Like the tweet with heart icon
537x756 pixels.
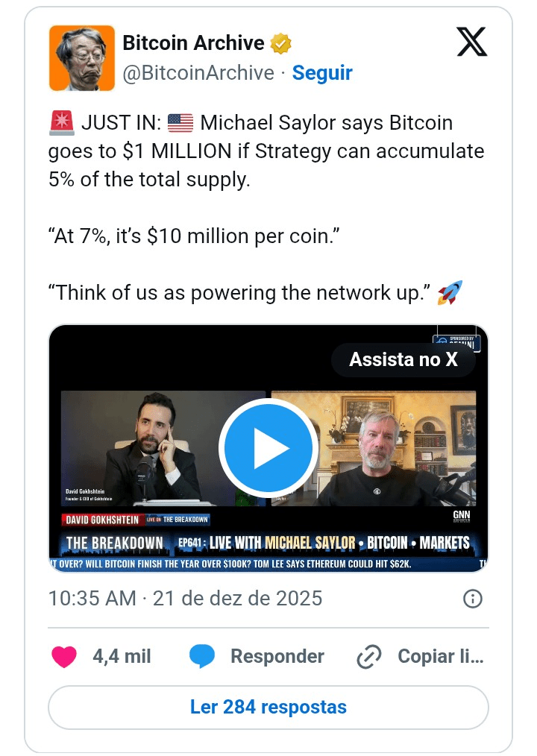64,657
